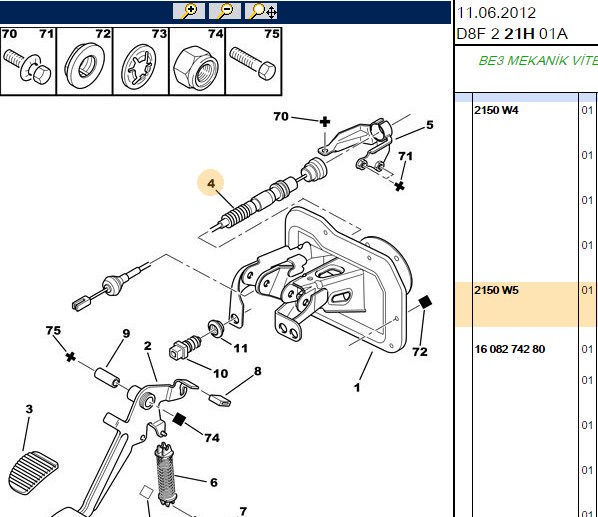The height and width of the screenshot is (517, 598).
Task: Select highlighted part number 4 label
Action: [211, 183]
